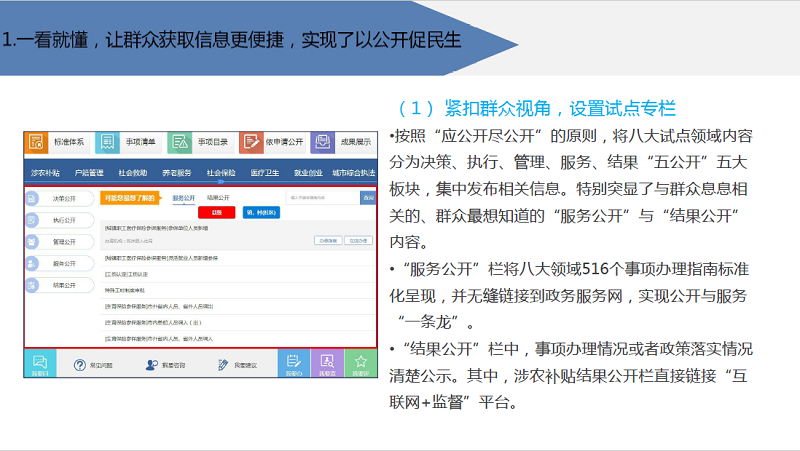This screenshot has height=451, width=800.
Task: Click the search input field
Action: point(322,198)
